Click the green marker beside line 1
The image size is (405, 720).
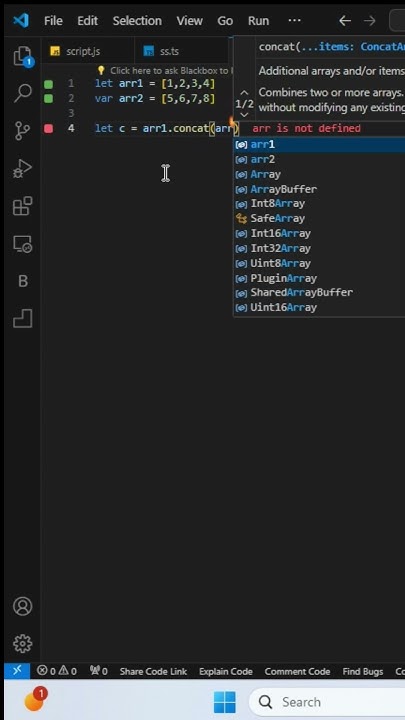(48, 84)
